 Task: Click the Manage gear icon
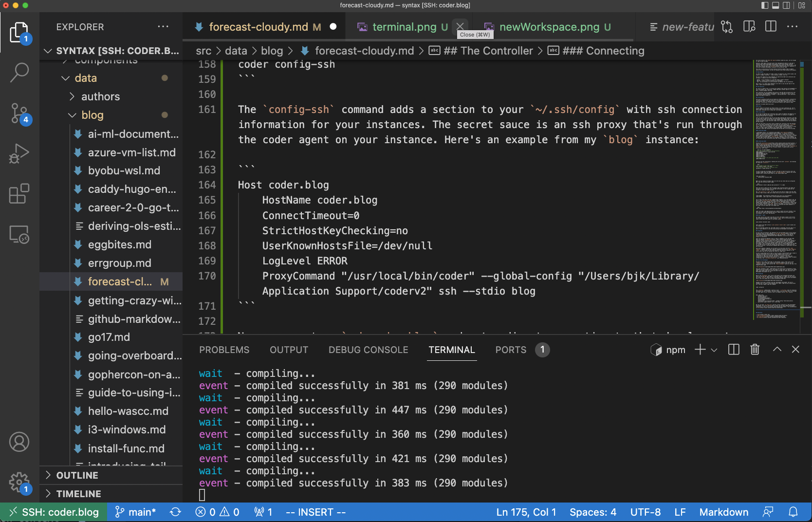click(x=19, y=482)
